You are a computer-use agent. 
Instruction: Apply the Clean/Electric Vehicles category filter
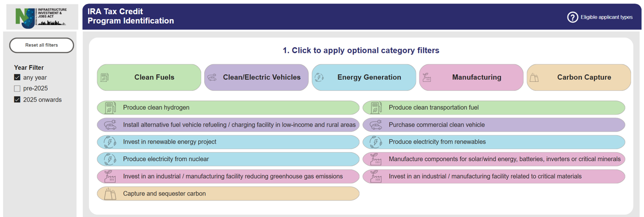tap(256, 77)
